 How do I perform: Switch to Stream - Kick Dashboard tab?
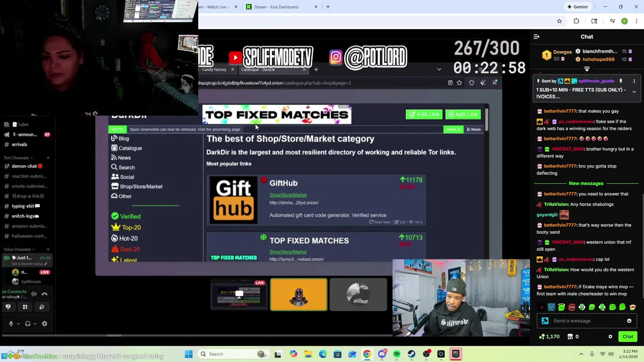pos(276,7)
